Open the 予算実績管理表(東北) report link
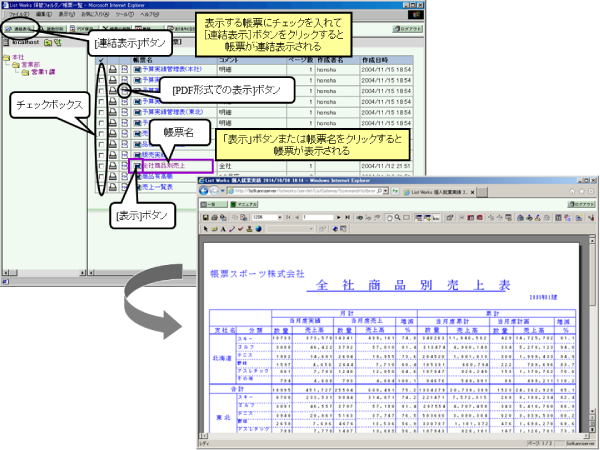This screenshot has width=600, height=450. click(x=173, y=112)
